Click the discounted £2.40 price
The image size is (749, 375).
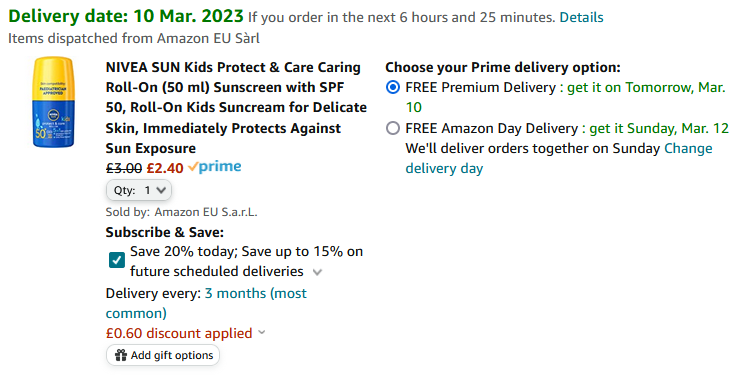click(165, 168)
